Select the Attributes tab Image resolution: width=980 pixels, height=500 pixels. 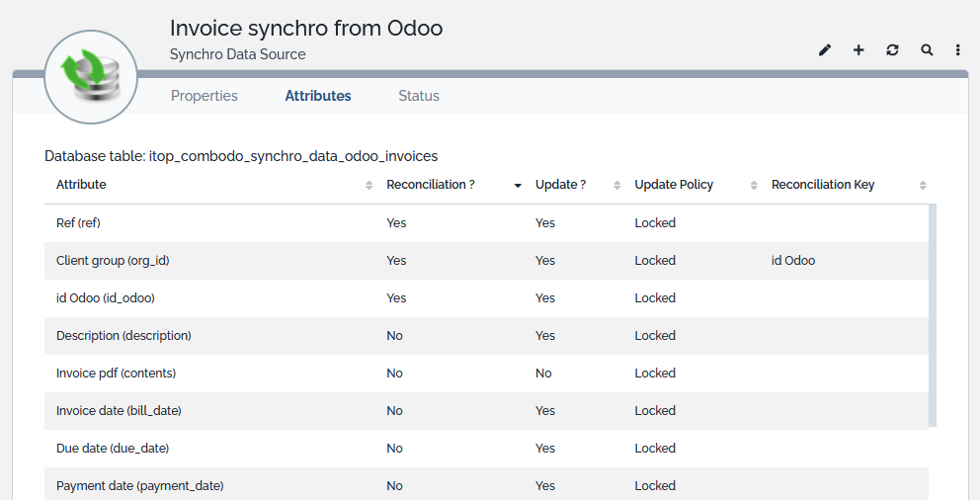[318, 96]
